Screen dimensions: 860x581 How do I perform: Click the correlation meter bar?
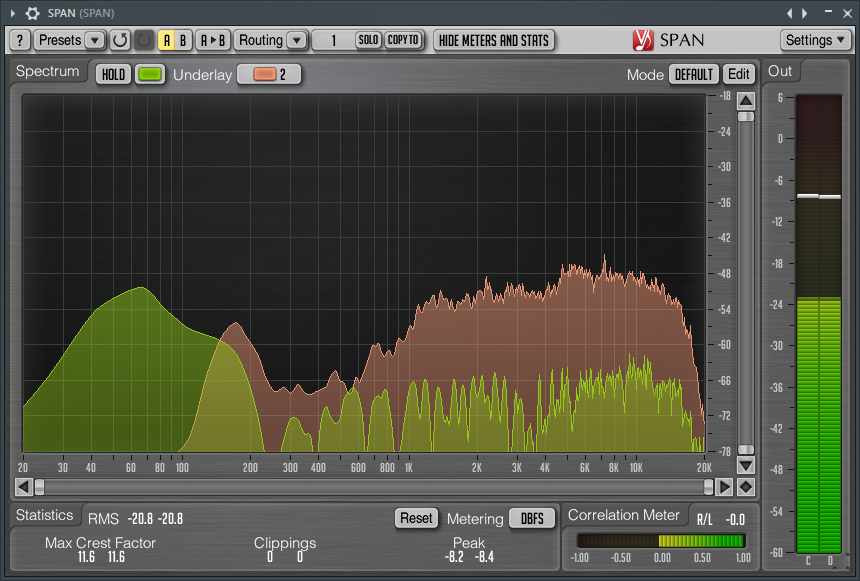(x=661, y=541)
